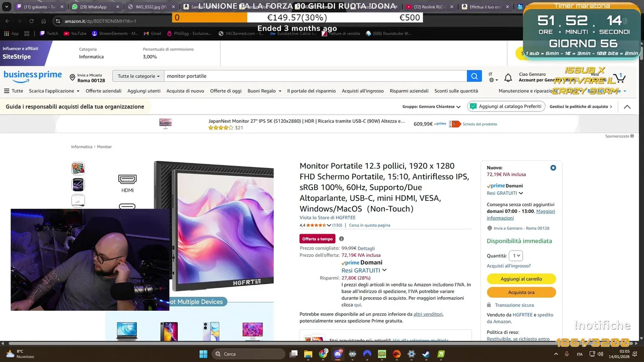The image size is (644, 362).
Task: Expand Scarica l'applicazione menu
Action: point(54,91)
